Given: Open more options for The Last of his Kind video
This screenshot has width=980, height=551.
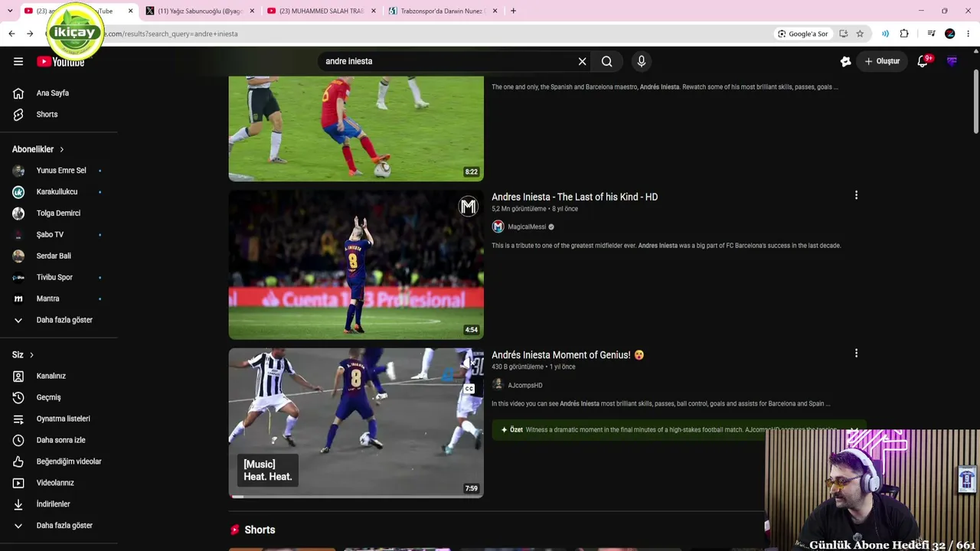Looking at the screenshot, I should pos(856,195).
